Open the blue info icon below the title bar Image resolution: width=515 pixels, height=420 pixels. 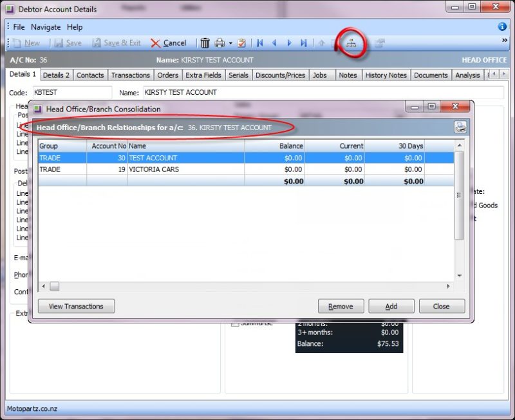(x=501, y=27)
